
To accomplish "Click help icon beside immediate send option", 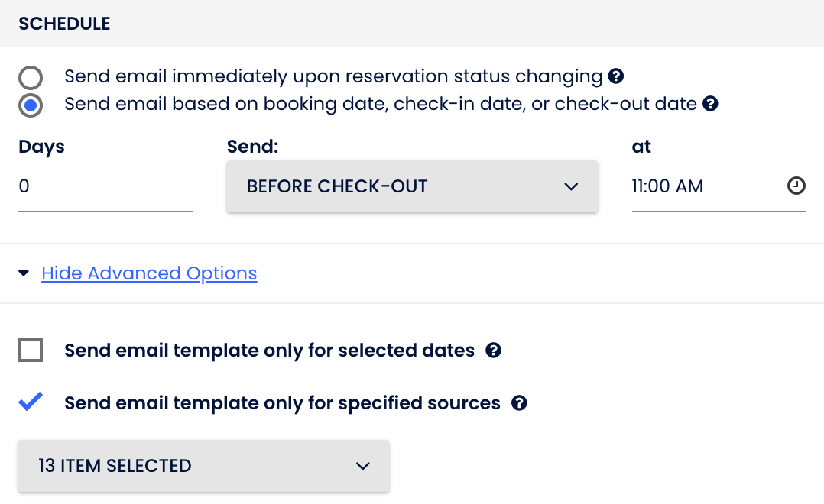I will (x=616, y=76).
